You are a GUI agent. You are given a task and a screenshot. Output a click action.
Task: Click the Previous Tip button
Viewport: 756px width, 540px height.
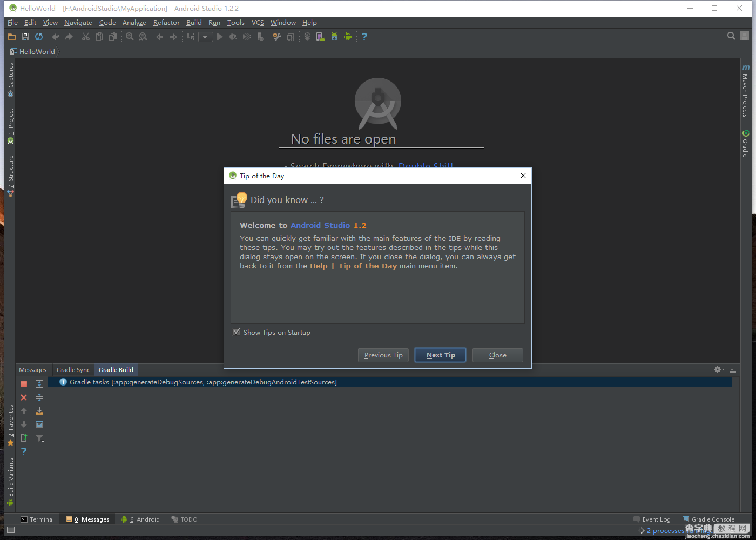tap(383, 355)
